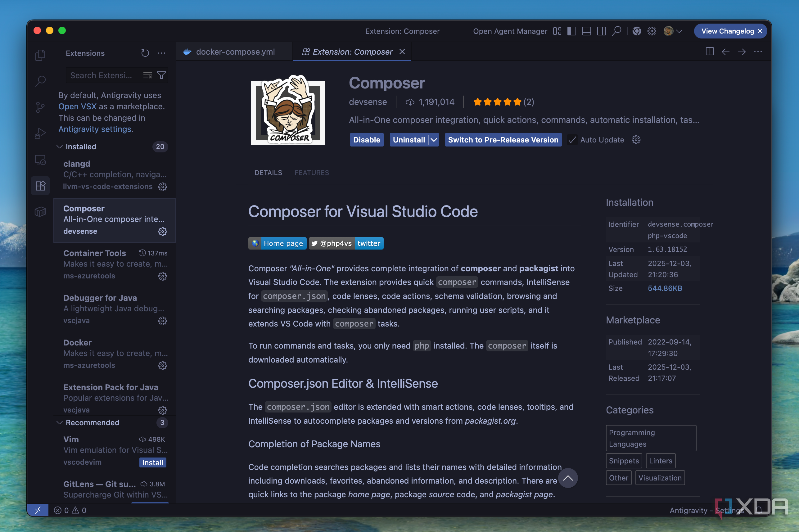
Task: Select the DETAILS tab
Action: coord(269,173)
